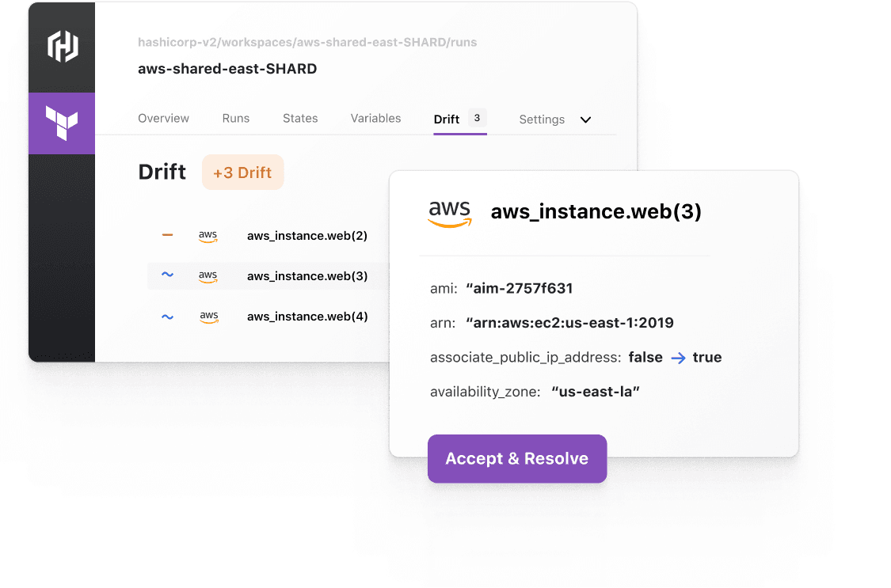
Task: Click the HashiCorp logo in sidebar
Action: tap(62, 47)
